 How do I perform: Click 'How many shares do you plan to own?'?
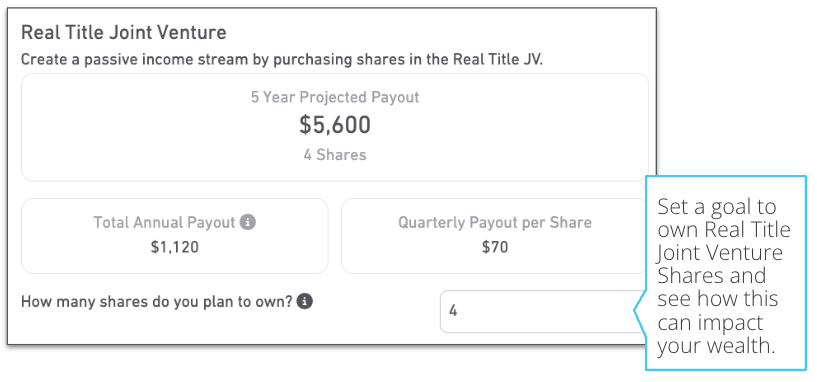pyautogui.click(x=157, y=302)
